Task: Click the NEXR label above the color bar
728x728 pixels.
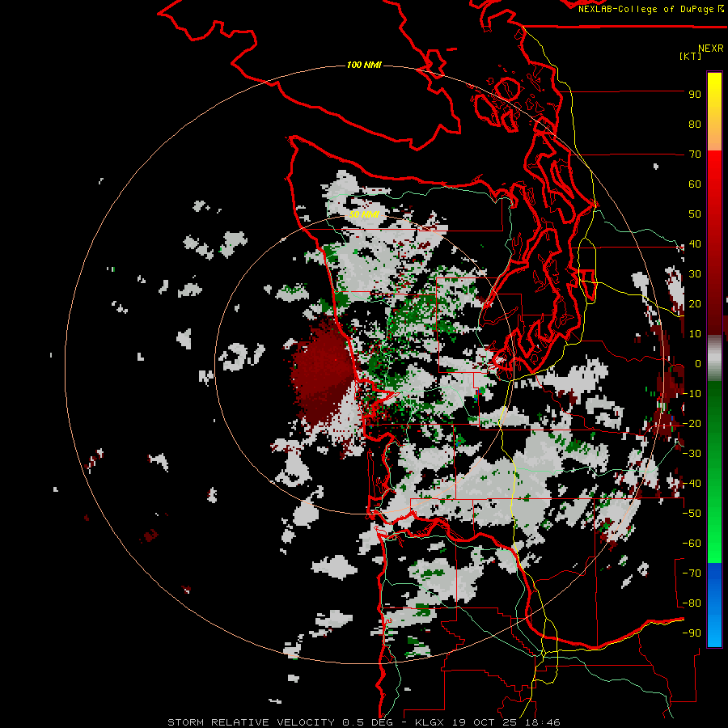Action: point(711,49)
